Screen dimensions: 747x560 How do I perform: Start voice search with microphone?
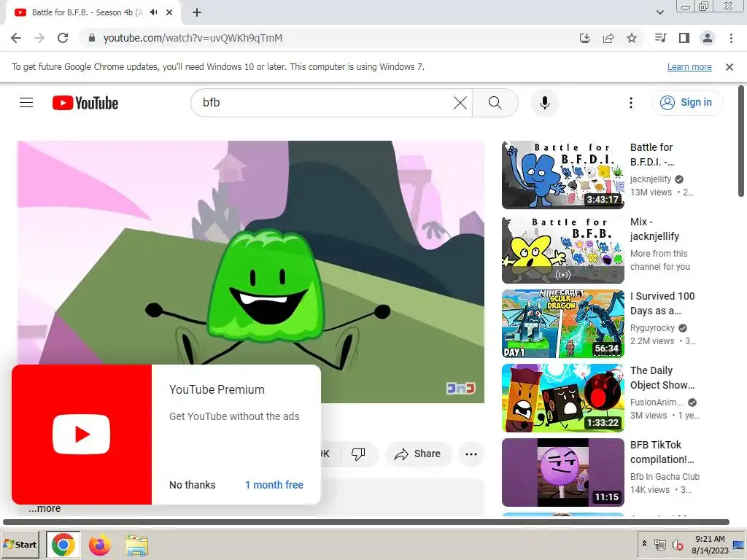(x=544, y=102)
